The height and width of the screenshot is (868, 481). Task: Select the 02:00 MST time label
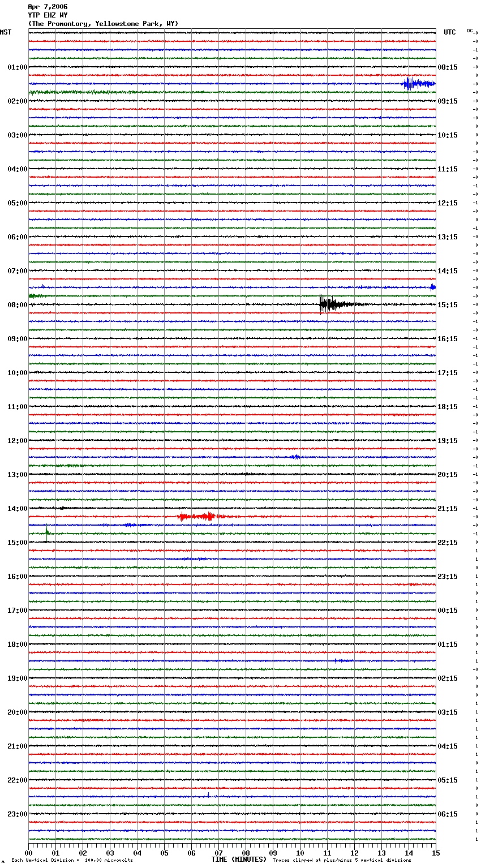click(18, 101)
